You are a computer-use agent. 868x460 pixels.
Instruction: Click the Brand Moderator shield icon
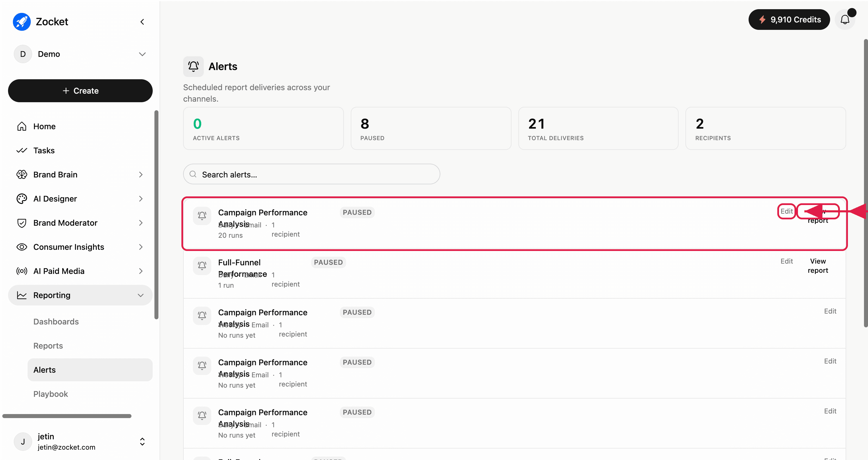(x=22, y=223)
